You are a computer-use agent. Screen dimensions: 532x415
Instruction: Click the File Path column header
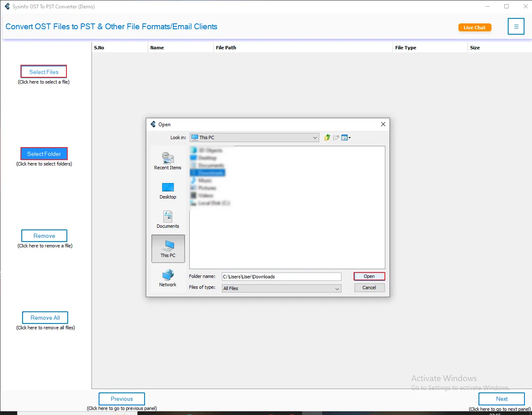tap(303, 48)
